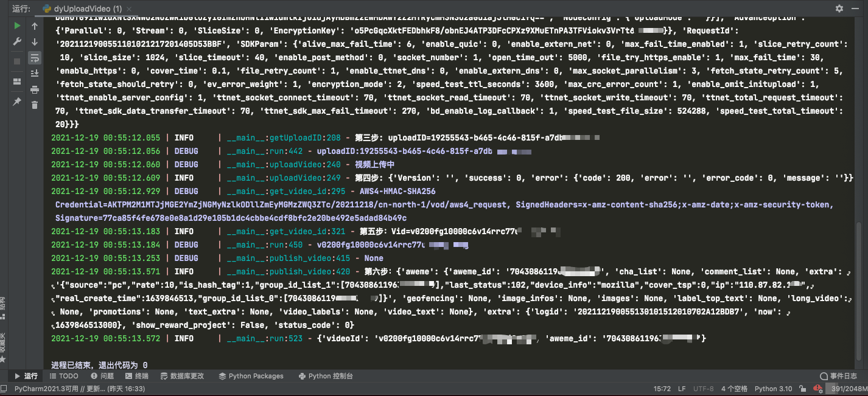Click the restore layout icon
Viewport: 868px width, 396px height.
[17, 81]
